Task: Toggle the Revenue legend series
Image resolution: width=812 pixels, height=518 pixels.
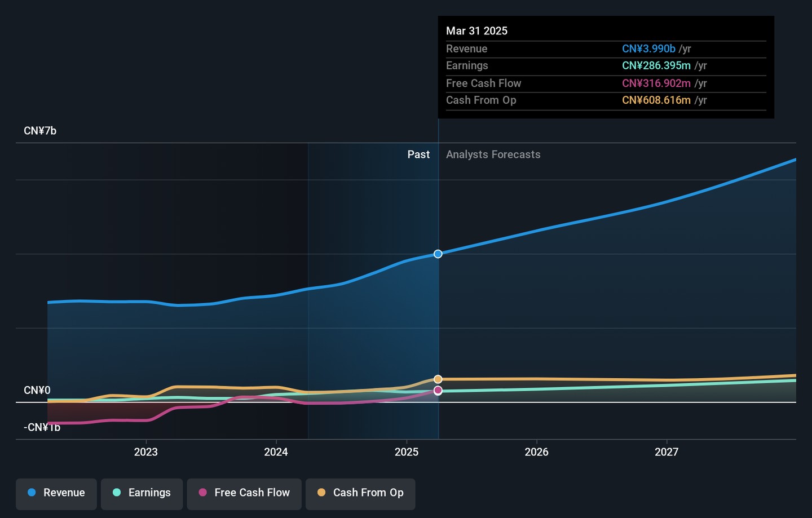Action: pyautogui.click(x=56, y=493)
